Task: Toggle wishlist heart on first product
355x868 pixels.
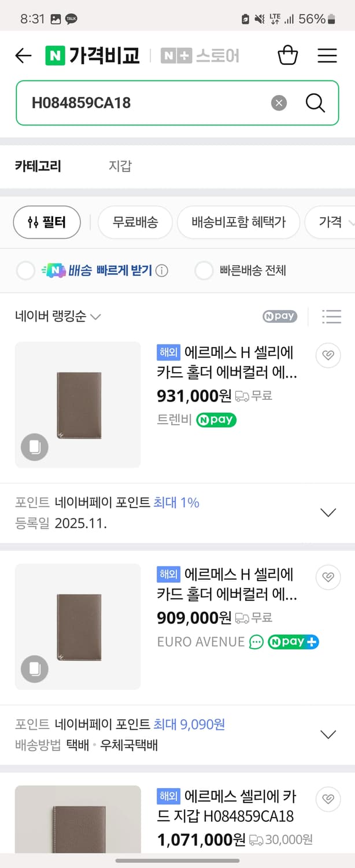Action: pyautogui.click(x=328, y=355)
